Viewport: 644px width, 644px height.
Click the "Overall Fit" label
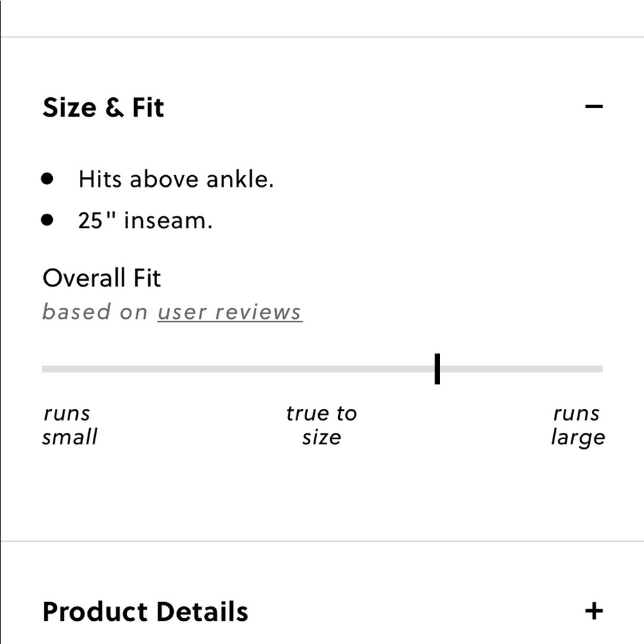[102, 278]
